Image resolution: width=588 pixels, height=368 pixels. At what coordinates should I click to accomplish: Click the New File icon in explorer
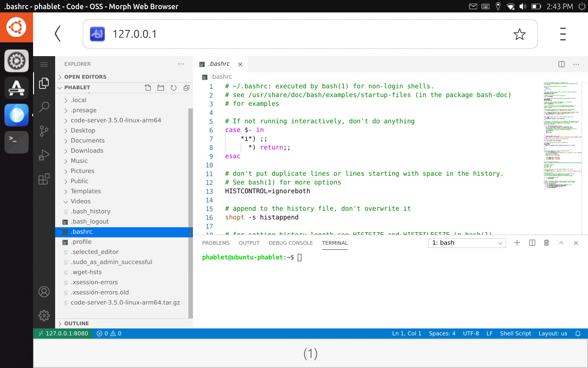coord(147,87)
